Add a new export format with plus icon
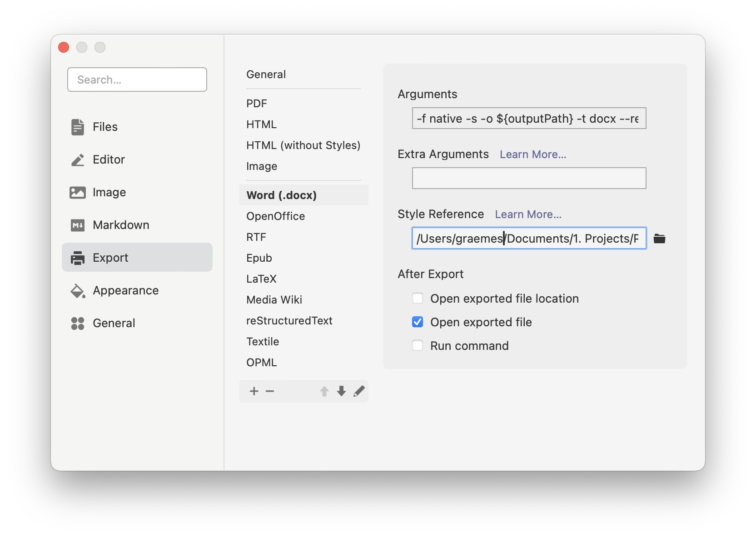 point(254,391)
